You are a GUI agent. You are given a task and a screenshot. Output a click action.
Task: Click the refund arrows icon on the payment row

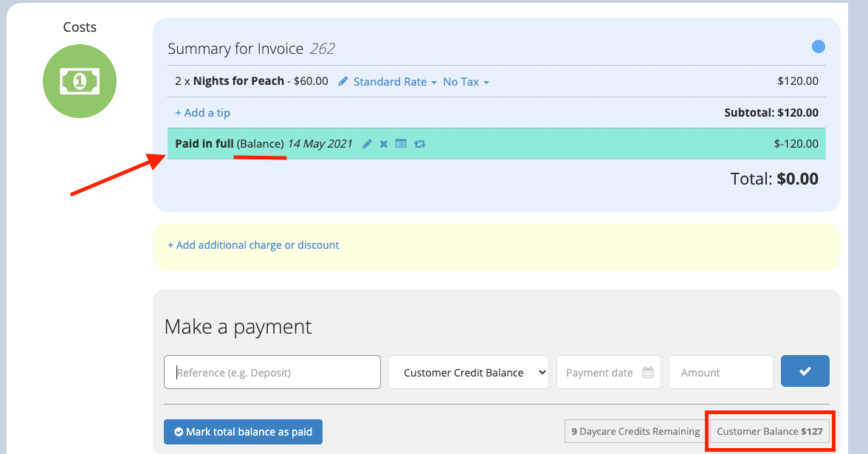419,144
